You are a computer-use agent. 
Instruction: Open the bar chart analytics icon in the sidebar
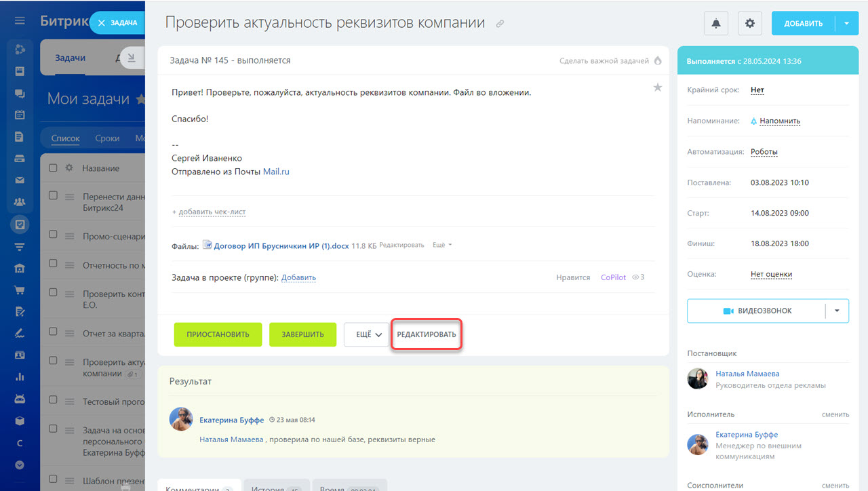(20, 376)
